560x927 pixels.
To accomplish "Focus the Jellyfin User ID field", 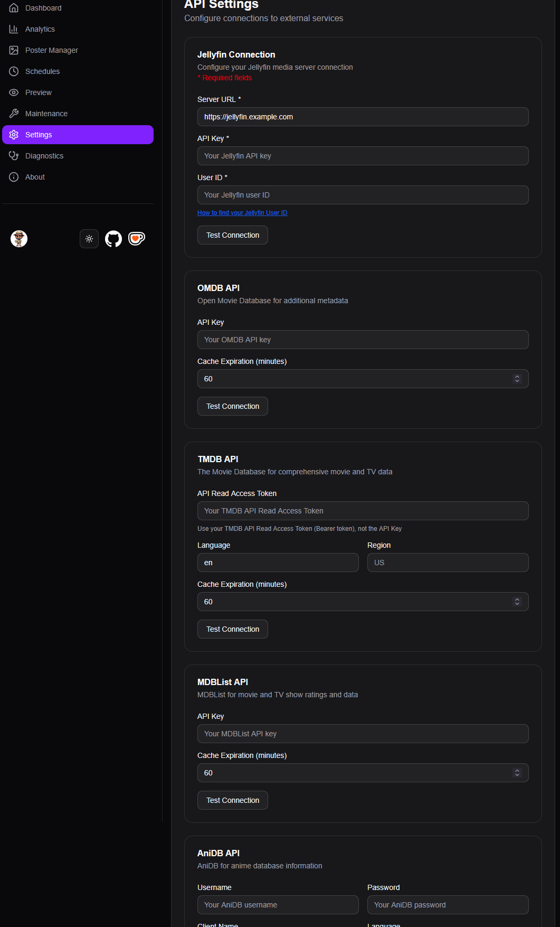I will pos(363,195).
